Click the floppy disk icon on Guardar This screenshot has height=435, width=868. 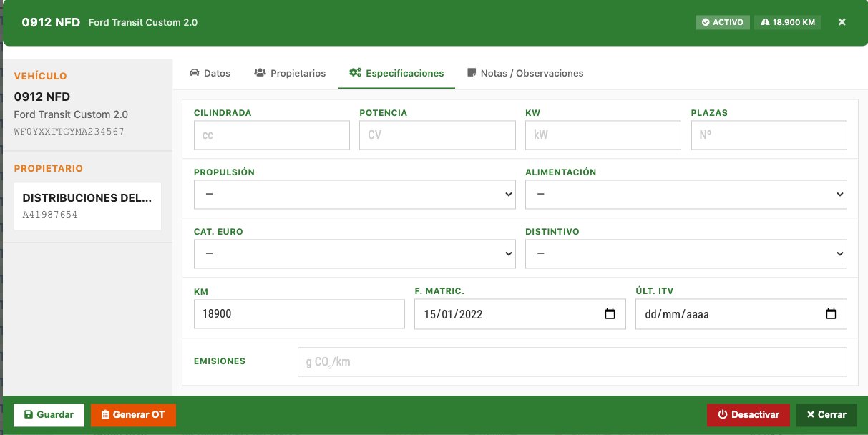[x=29, y=415]
